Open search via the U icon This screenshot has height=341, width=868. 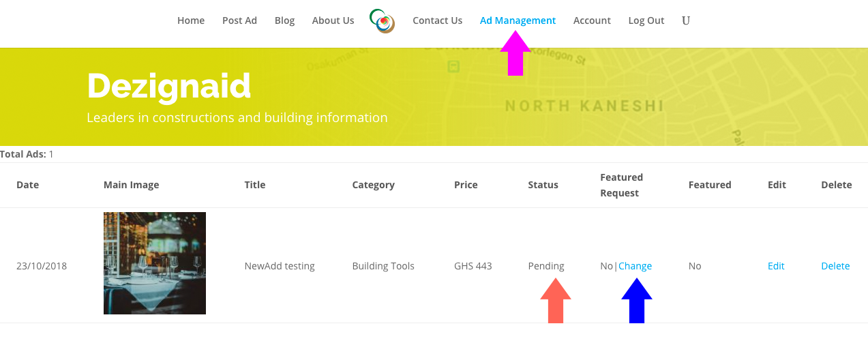tap(686, 20)
